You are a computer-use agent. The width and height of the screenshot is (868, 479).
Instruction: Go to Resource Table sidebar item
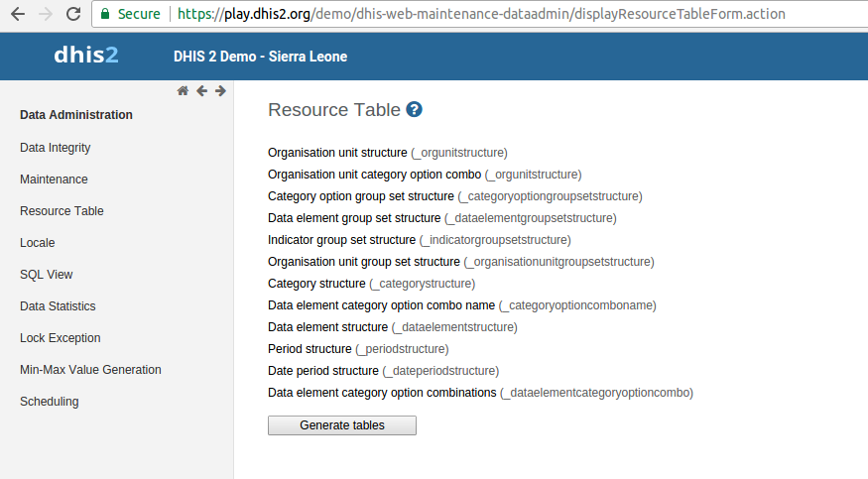[62, 211]
